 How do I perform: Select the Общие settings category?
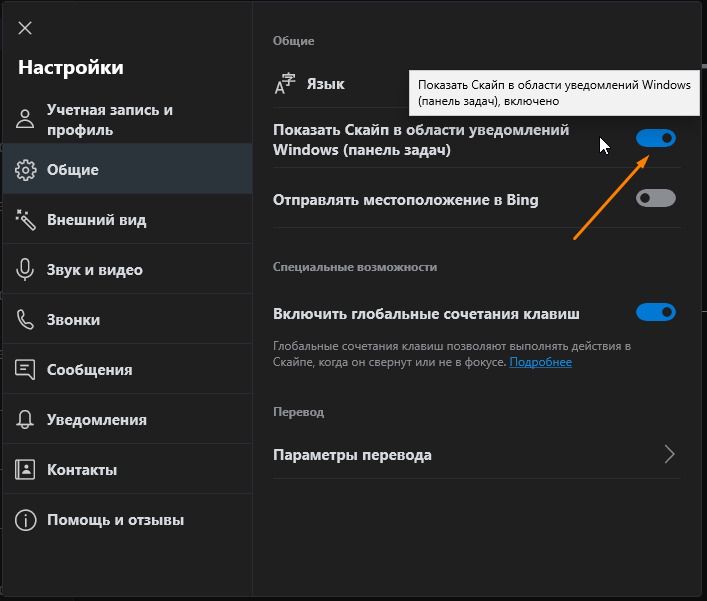[128, 169]
